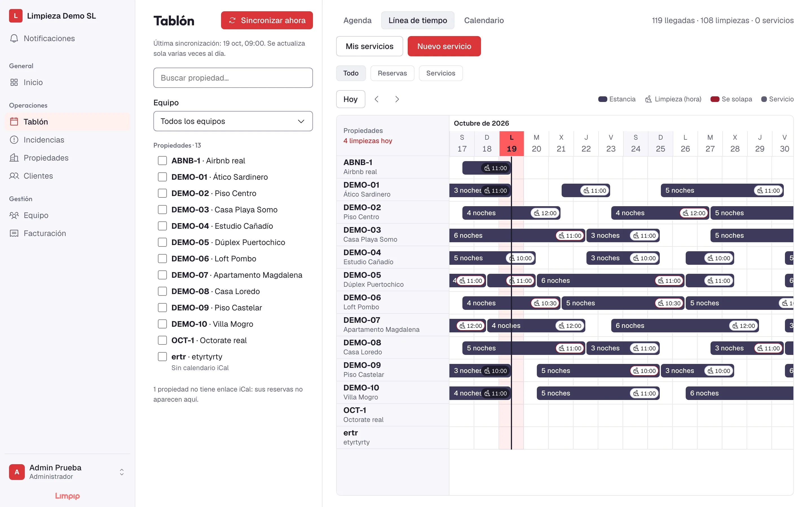Open the Facturación invoice icon
Image resolution: width=812 pixels, height=507 pixels.
(x=14, y=234)
